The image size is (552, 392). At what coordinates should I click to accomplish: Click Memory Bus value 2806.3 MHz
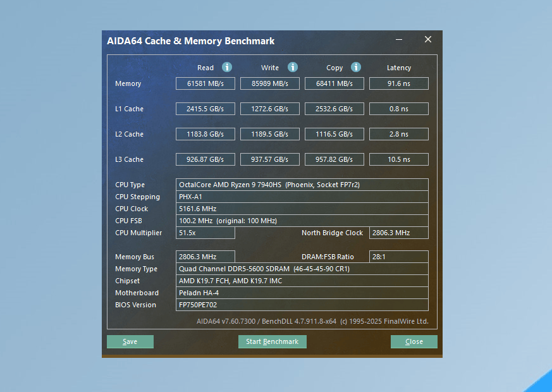point(205,257)
